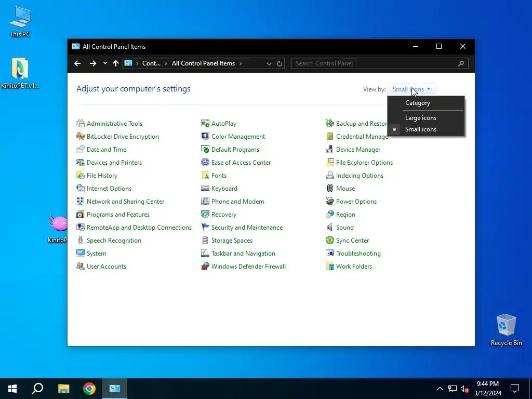
Task: Open the Taskbar and Navigation link
Action: pyautogui.click(x=243, y=254)
